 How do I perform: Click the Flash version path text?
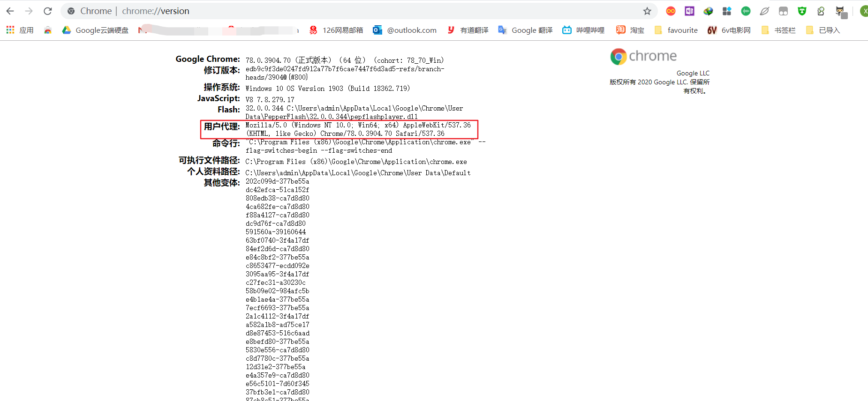pos(355,112)
